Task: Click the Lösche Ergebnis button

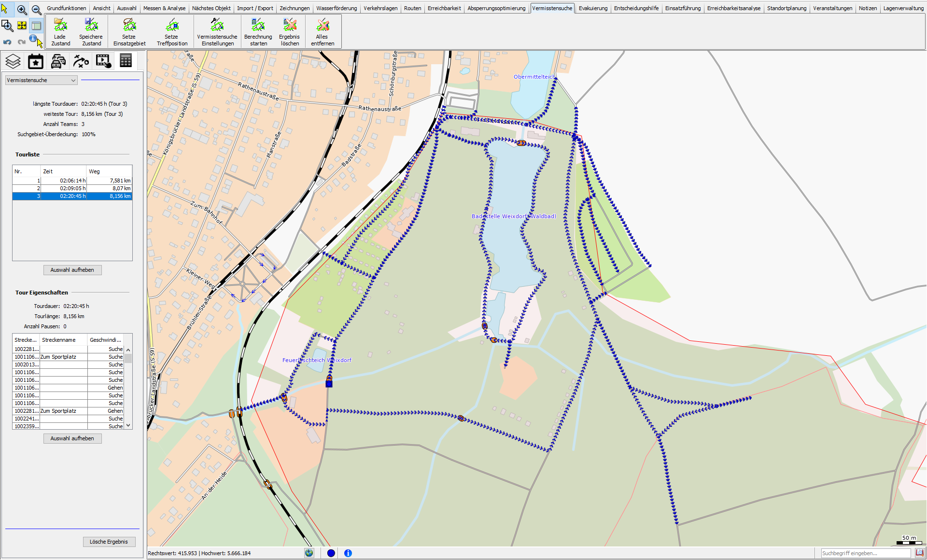Action: pos(109,542)
